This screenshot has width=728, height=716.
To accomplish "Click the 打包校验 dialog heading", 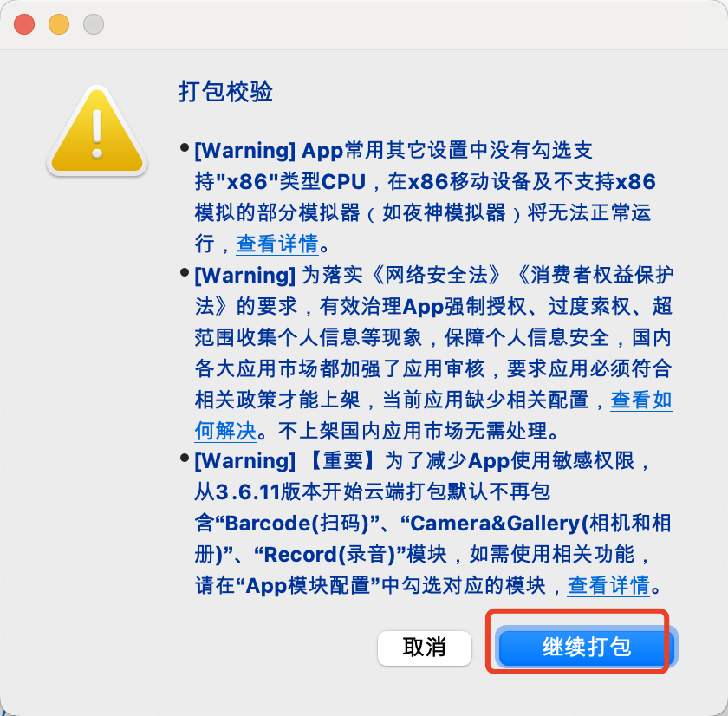I will [x=225, y=91].
